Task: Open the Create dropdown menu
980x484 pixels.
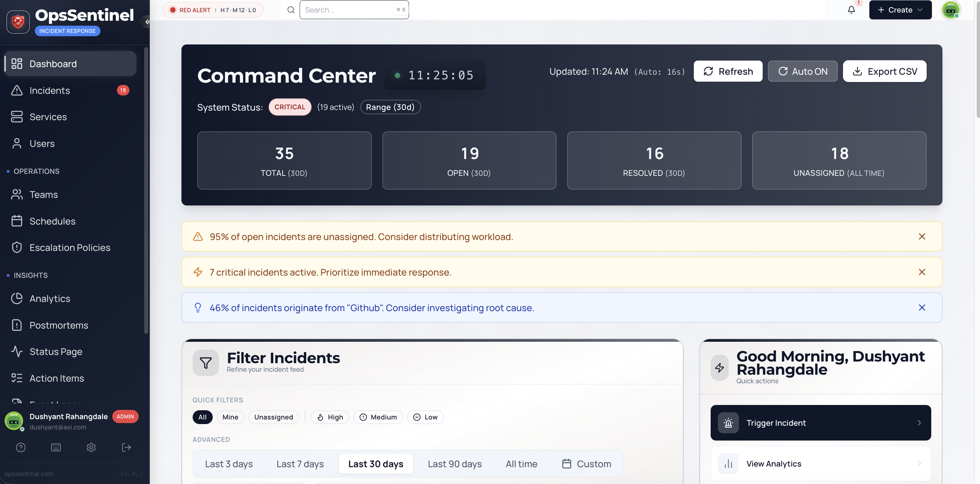Action: (900, 10)
